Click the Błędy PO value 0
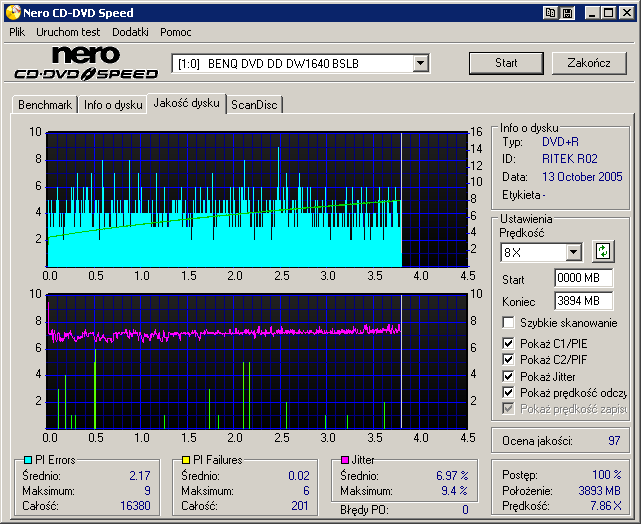 465,510
